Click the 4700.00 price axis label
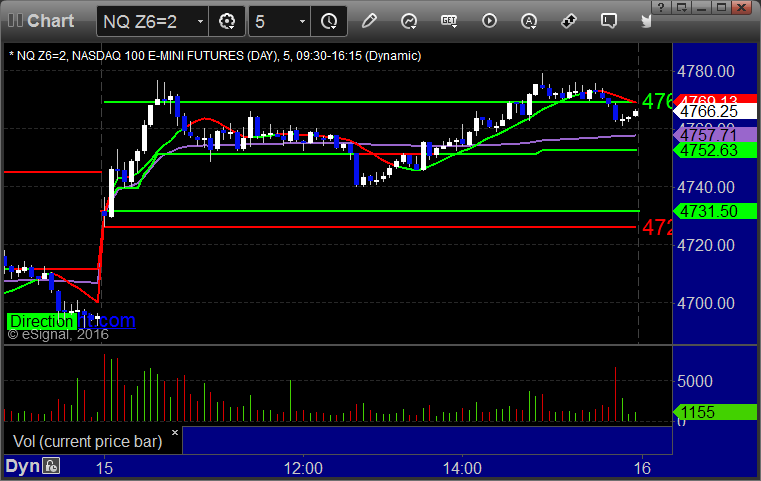This screenshot has height=481, width=761. [x=706, y=303]
